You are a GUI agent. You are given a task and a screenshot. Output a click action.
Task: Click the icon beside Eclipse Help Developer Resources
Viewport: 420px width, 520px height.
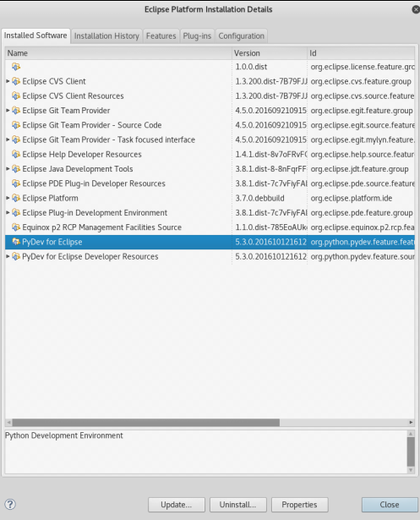[16, 154]
